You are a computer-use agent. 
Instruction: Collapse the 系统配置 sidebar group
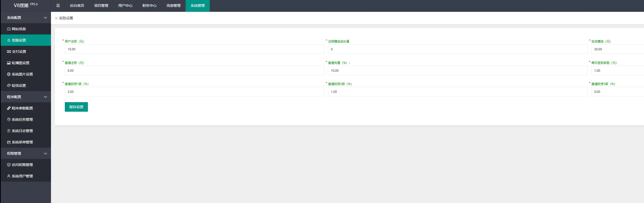45,18
